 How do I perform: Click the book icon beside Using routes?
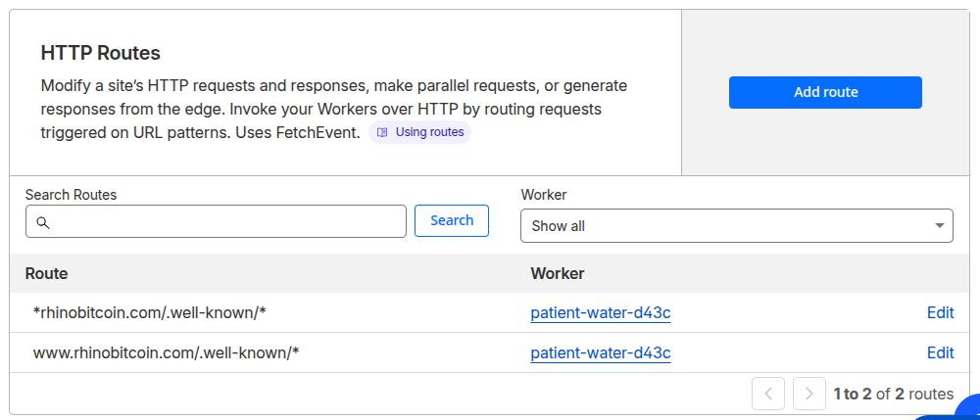click(382, 132)
